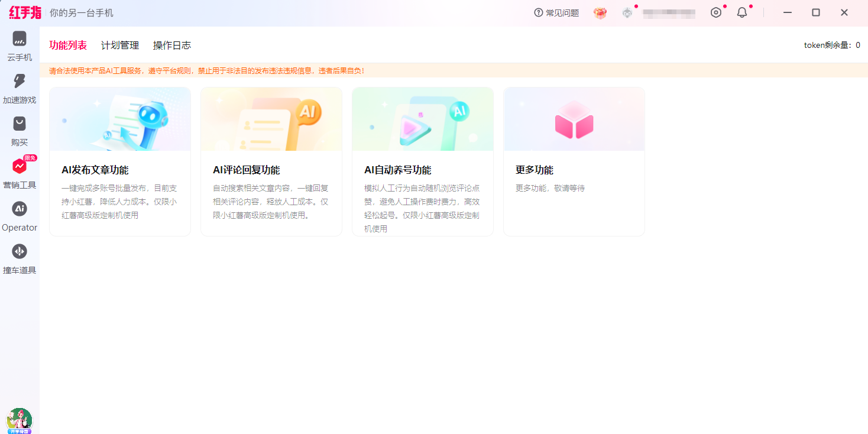Click description starting 自动搜索相关文章内容
The image size is (868, 434).
coord(271,202)
